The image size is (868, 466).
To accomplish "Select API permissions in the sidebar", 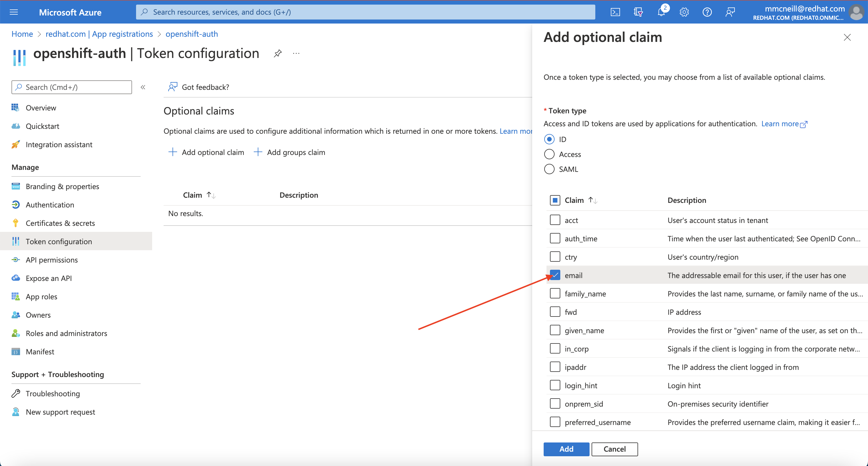I will pos(52,259).
